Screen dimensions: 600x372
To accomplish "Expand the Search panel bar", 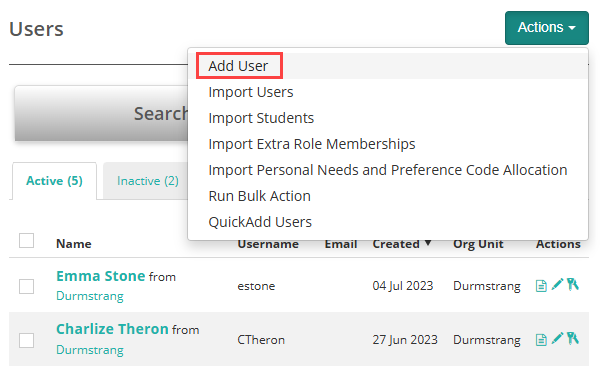I will (x=101, y=114).
